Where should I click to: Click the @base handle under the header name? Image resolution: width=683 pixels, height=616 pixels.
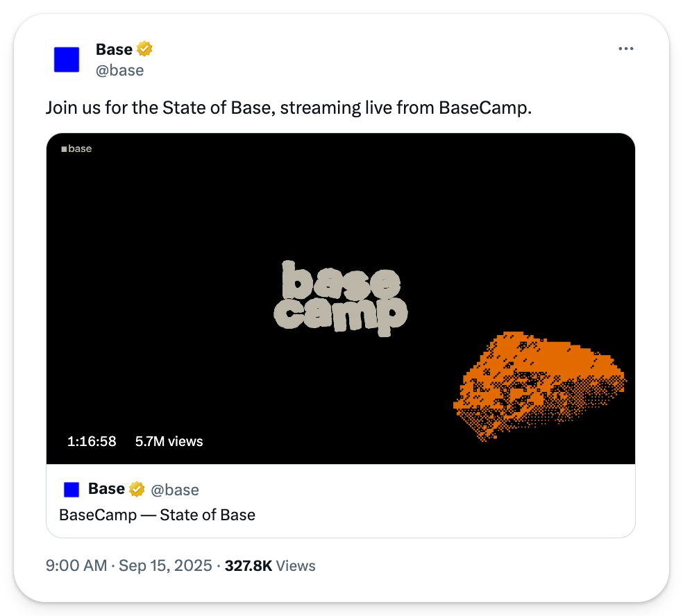[119, 70]
